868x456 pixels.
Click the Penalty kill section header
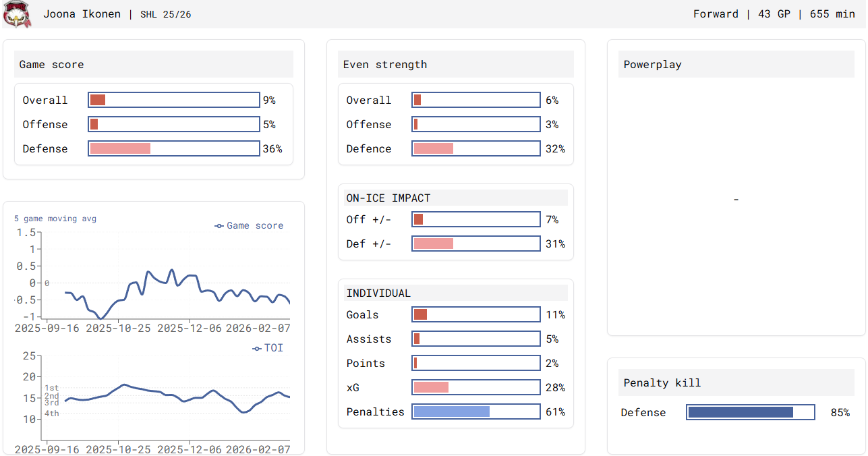click(x=736, y=383)
